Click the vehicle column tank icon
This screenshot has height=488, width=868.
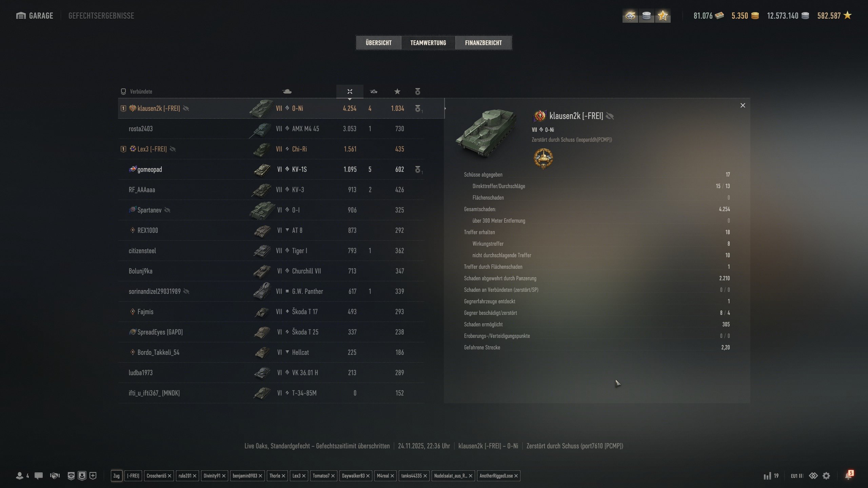287,91
